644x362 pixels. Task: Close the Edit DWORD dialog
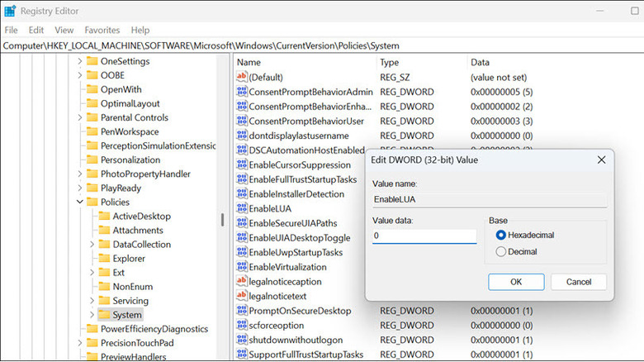600,160
